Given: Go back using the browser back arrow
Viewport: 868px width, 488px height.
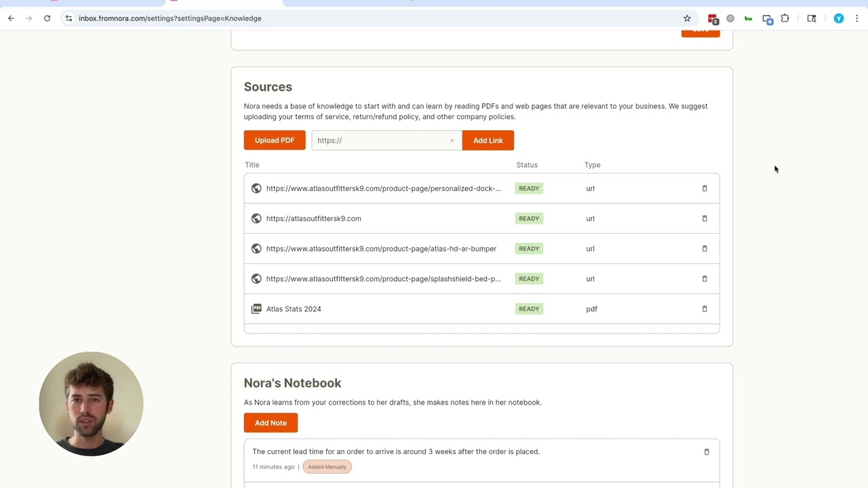Looking at the screenshot, I should coord(11,18).
